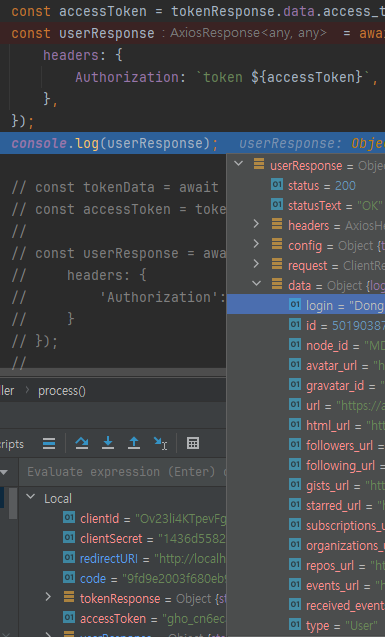Click the Run to Cursor icon

160,443
